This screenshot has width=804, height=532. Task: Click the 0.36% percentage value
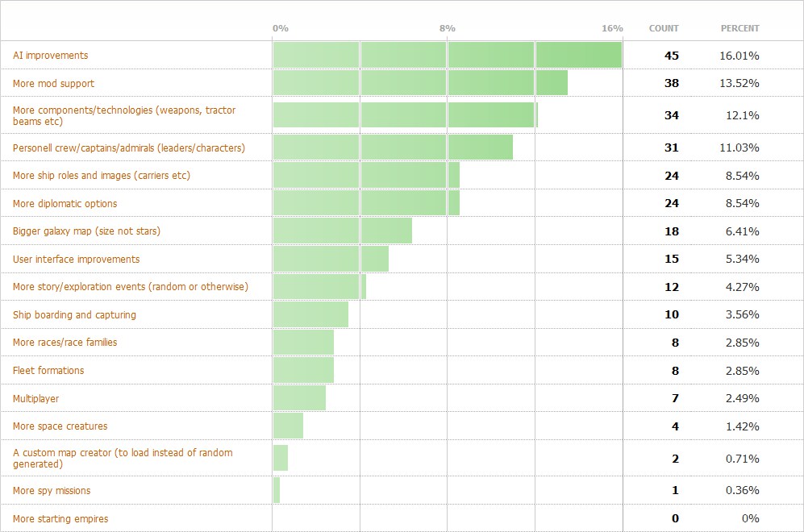pos(743,490)
